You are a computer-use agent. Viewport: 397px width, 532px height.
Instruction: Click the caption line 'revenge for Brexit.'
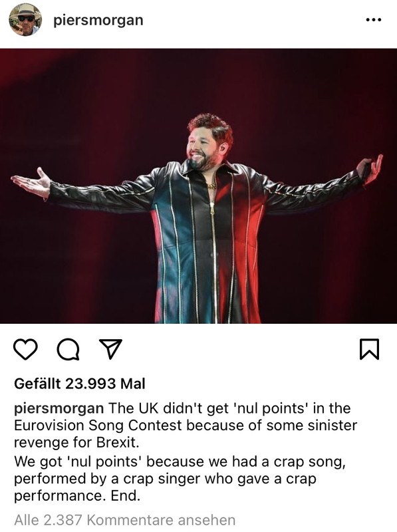pyautogui.click(x=76, y=442)
